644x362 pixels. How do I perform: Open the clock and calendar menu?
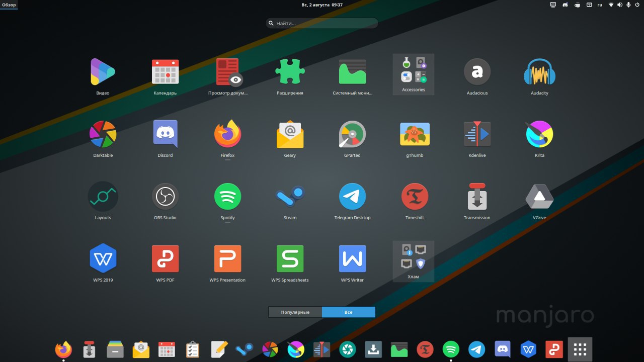click(x=322, y=5)
